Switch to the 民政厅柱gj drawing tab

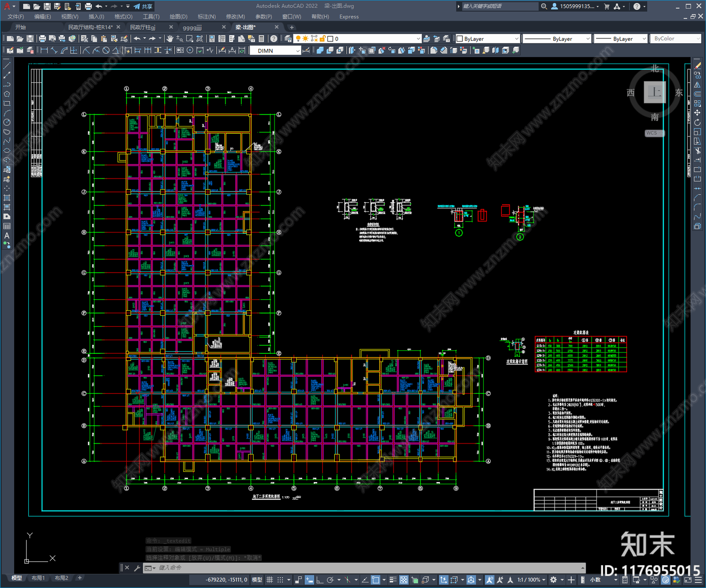point(143,27)
